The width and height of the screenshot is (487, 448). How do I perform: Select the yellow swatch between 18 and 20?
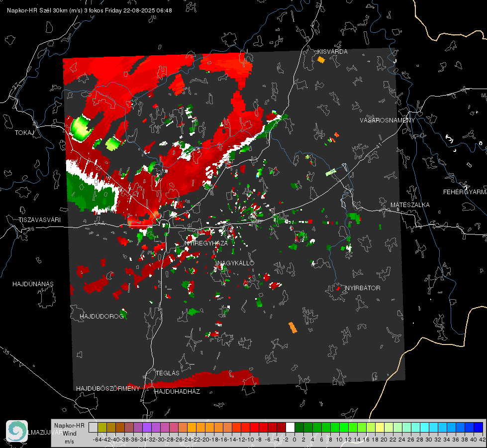(380, 427)
